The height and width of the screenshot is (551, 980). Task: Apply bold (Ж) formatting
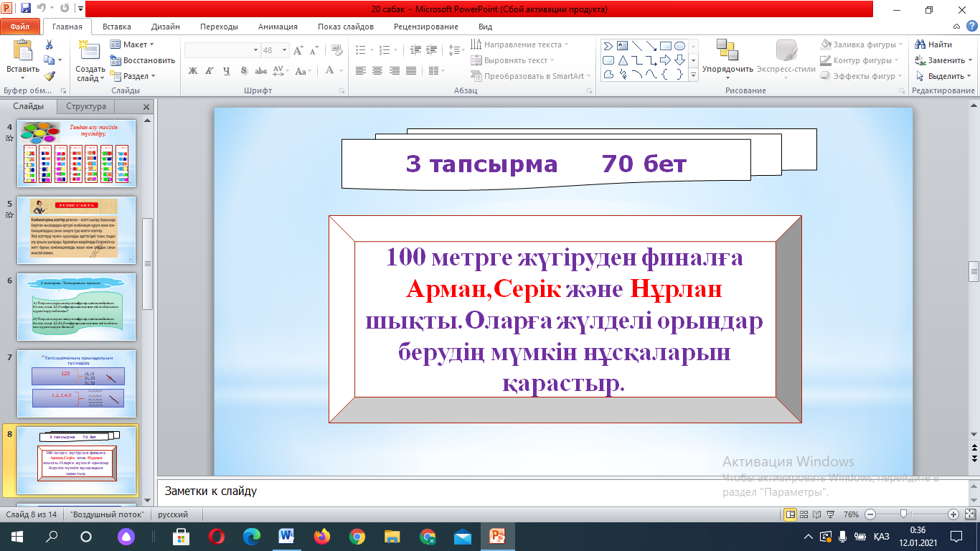pos(192,71)
